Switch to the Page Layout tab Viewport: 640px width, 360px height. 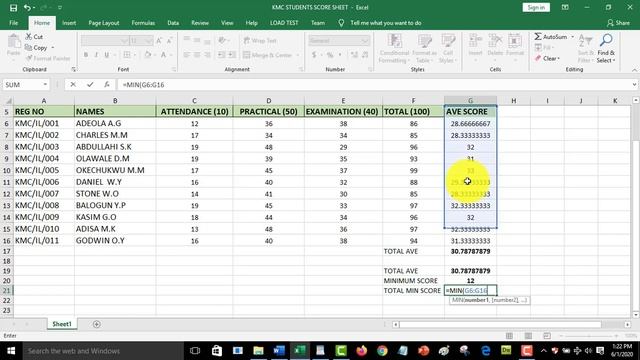coord(104,23)
